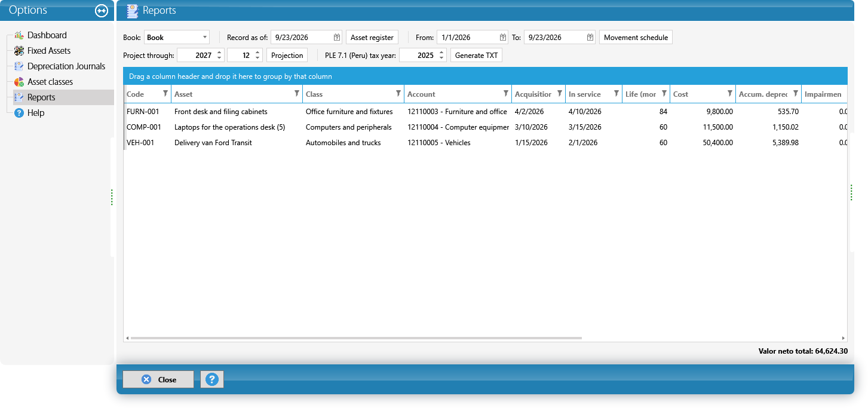Click filter icon on Asset column
This screenshot has width=868, height=408.
coord(297,94)
